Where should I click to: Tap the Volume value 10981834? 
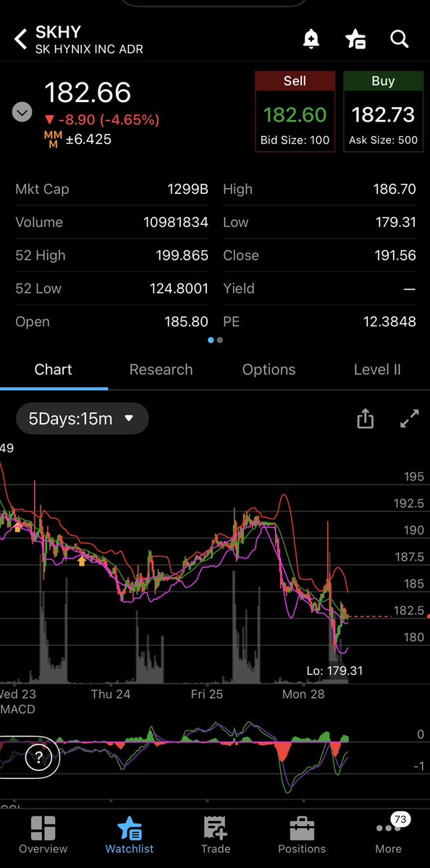(x=176, y=222)
